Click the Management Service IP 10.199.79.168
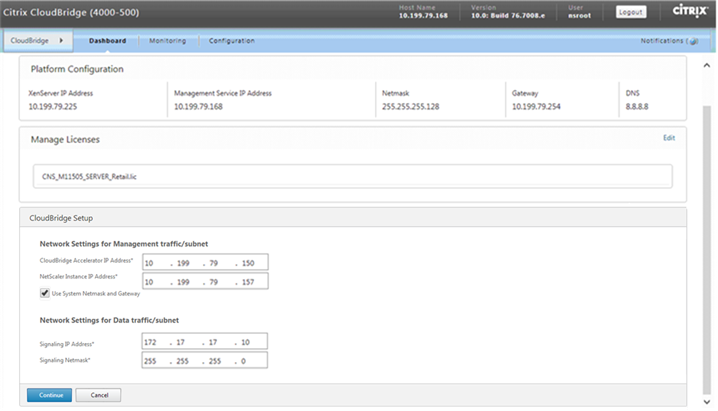718x411 pixels. pyautogui.click(x=198, y=106)
